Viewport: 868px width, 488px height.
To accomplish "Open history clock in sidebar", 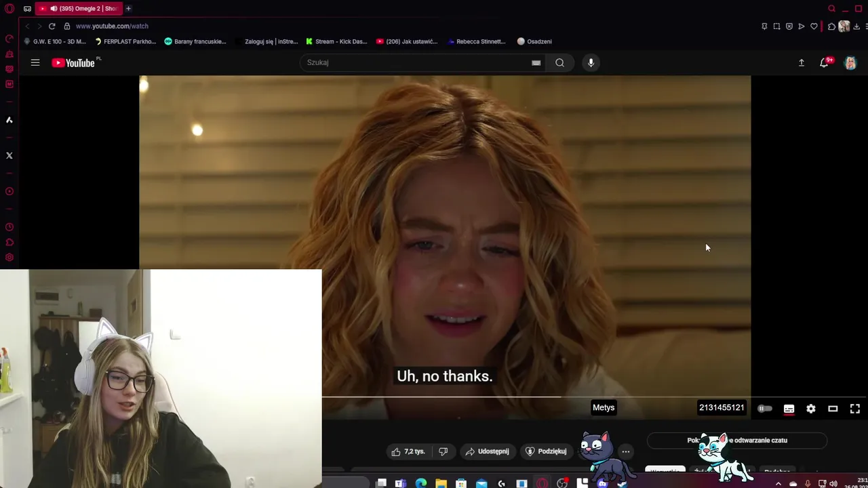I will pos(9,227).
